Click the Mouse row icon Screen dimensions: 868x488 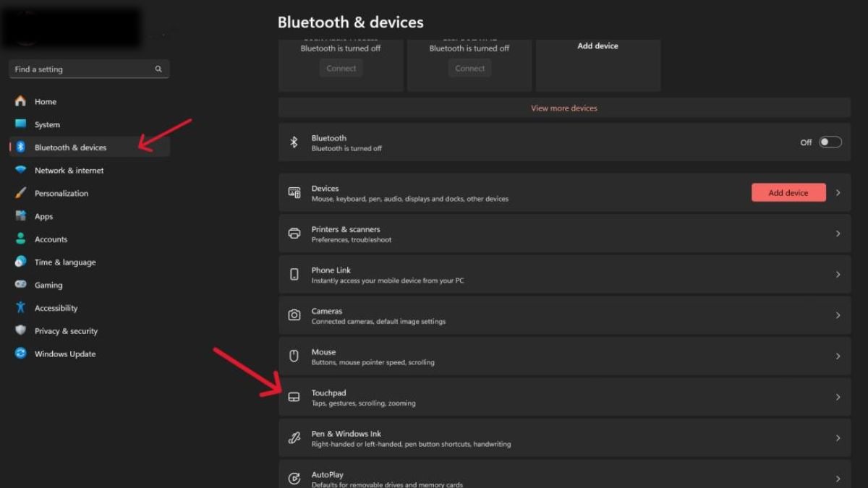click(x=294, y=356)
